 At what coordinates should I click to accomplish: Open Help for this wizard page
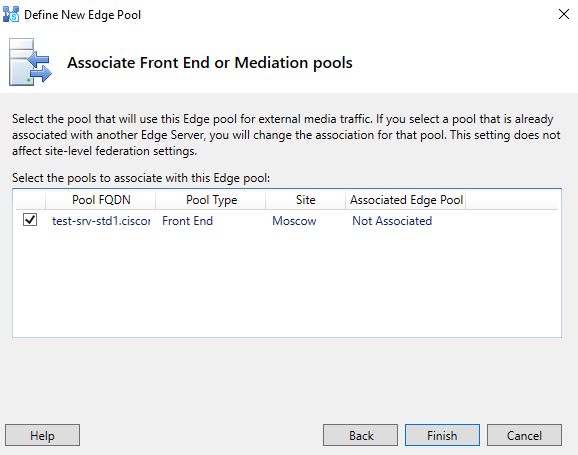click(42, 435)
